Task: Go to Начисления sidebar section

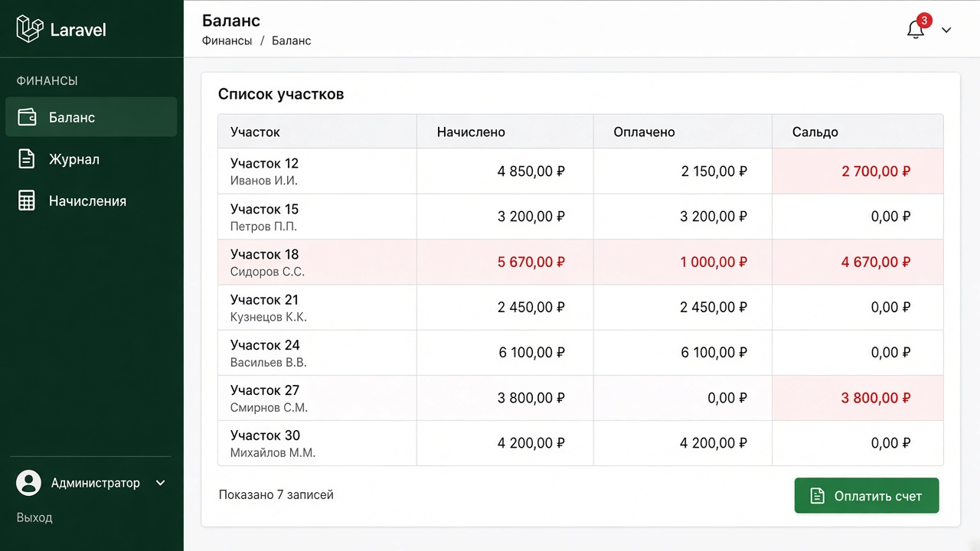Action: (91, 201)
